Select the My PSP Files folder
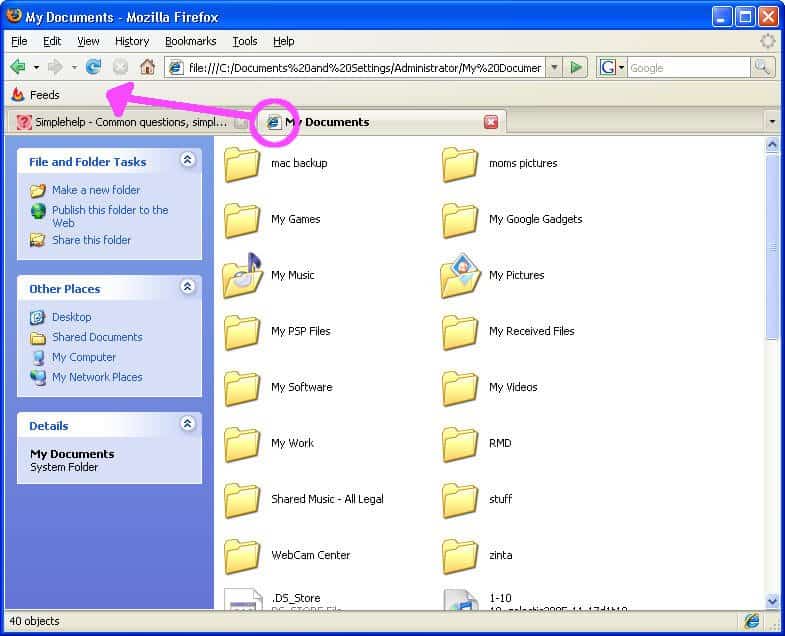 click(277, 332)
